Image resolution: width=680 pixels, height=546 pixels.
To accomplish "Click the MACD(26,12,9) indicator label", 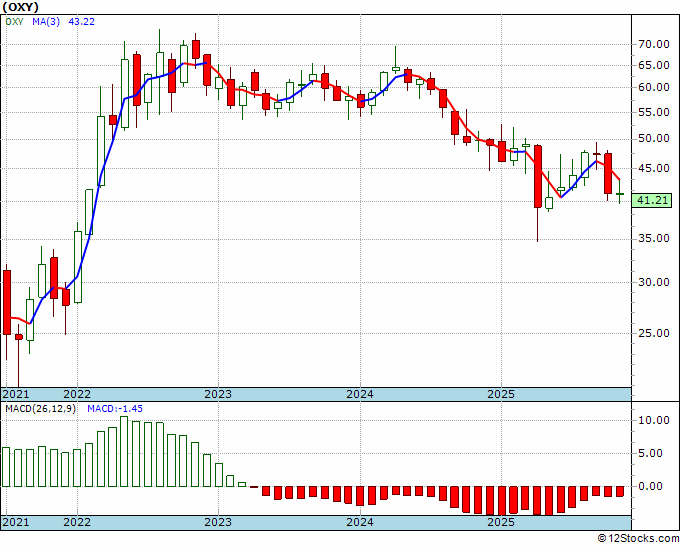I will coord(40,409).
